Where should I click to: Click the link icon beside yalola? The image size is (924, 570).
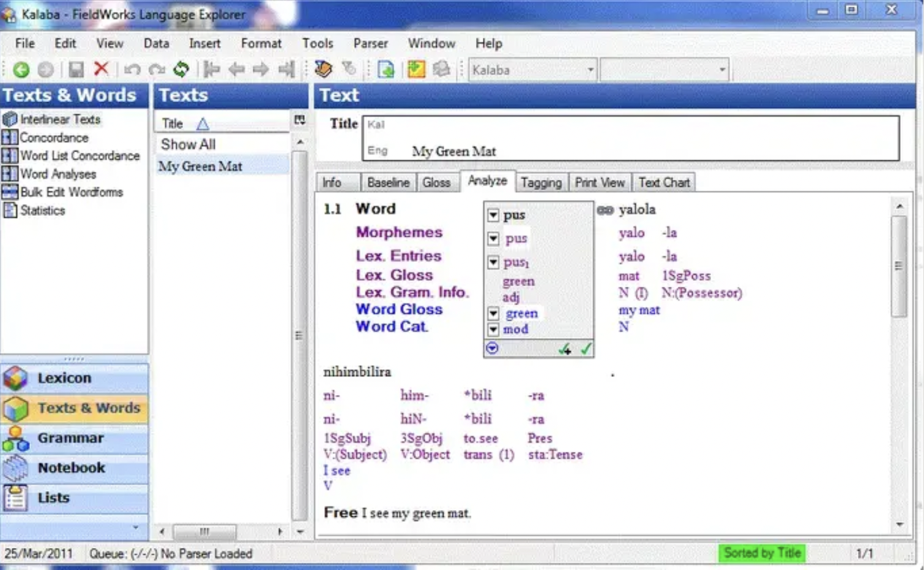coord(605,210)
